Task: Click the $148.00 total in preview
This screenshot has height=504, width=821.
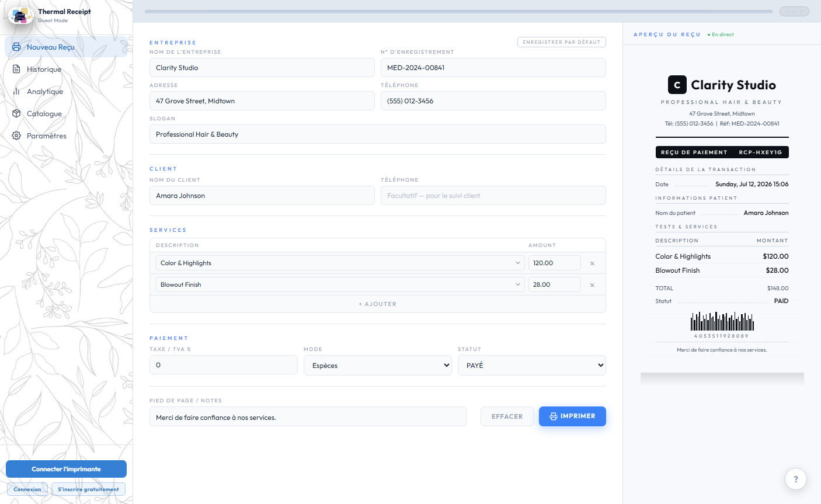Action: 778,289
